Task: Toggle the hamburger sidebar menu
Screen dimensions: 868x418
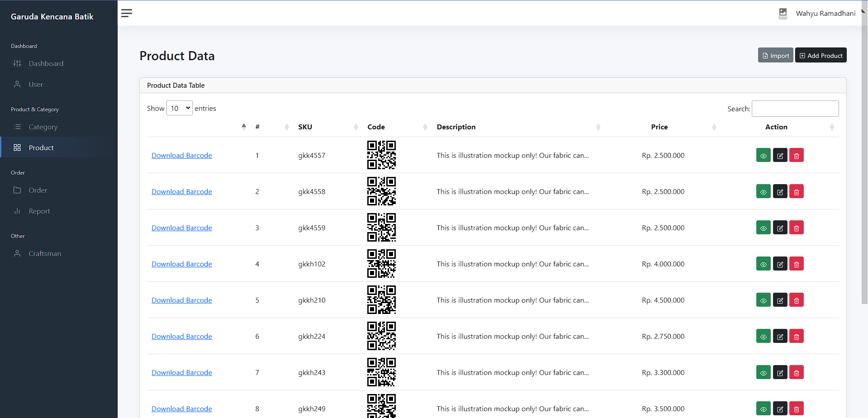Action: pos(127,13)
